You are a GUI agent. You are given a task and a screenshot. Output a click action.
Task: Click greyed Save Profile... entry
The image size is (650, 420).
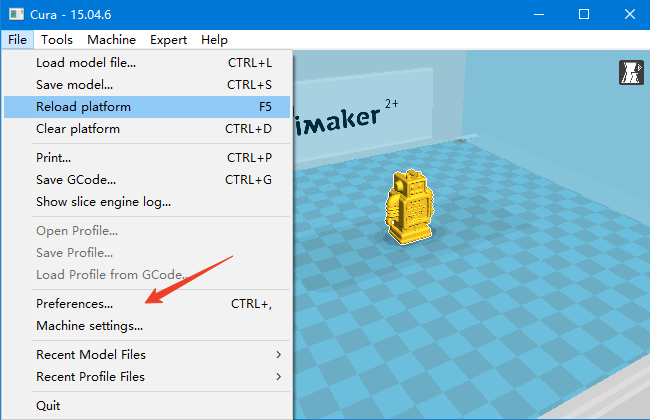point(147,253)
